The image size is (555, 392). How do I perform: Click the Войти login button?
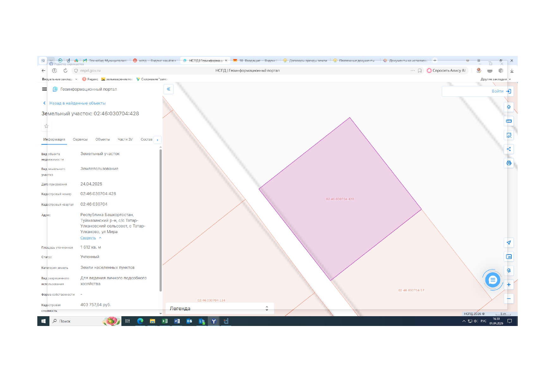coord(501,91)
